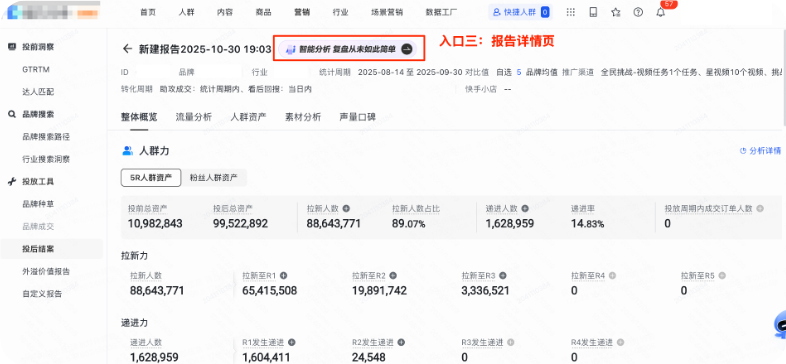This screenshot has width=786, height=364.
Task: Open the 人群 top menu
Action: tap(186, 13)
